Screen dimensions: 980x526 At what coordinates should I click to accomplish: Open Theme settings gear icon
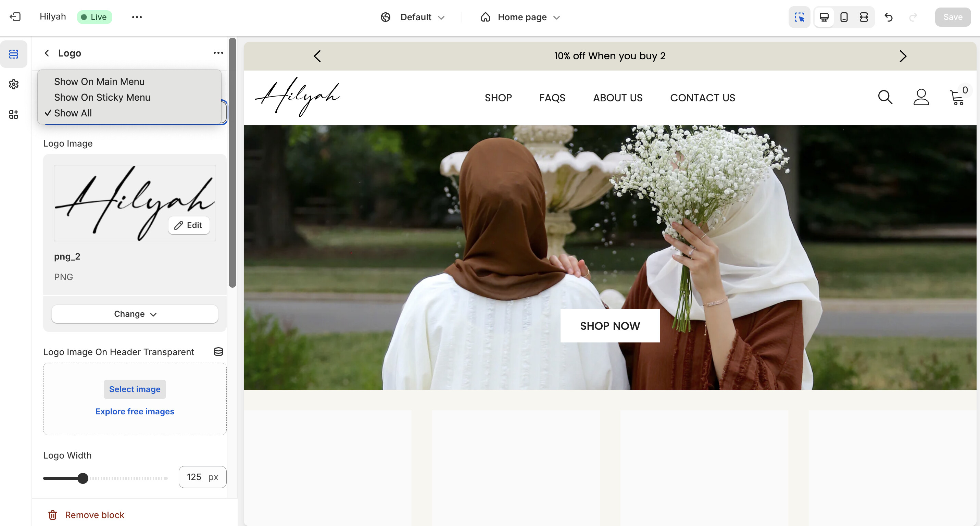pyautogui.click(x=14, y=84)
